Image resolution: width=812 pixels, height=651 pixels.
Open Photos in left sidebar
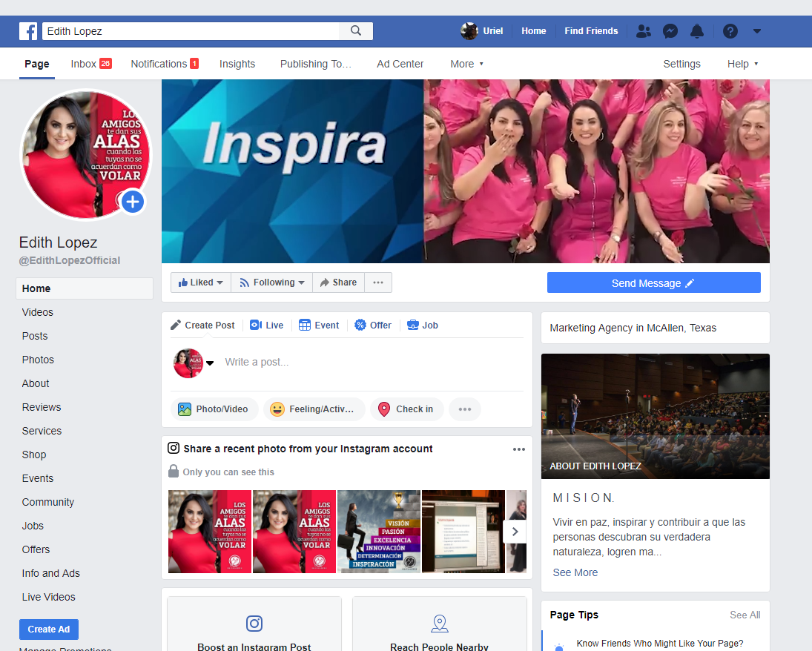pos(38,360)
